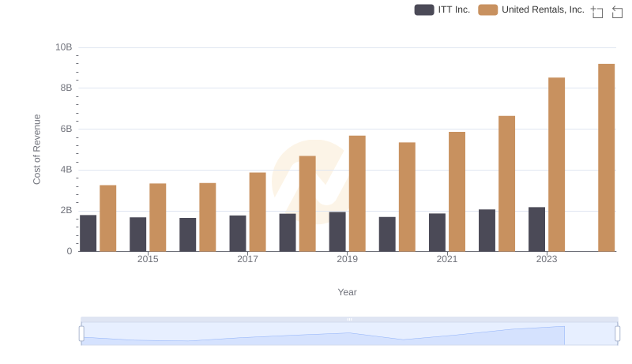The width and height of the screenshot is (632, 364).
Task: Grab the right handle of the zoom slider
Action: tap(617, 334)
